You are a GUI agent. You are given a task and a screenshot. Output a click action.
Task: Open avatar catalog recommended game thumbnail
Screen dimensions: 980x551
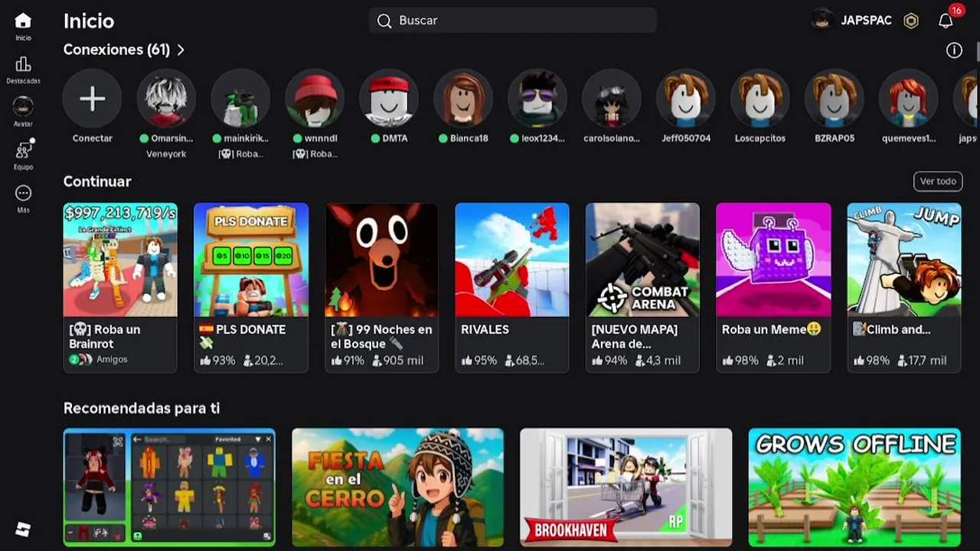[169, 487]
